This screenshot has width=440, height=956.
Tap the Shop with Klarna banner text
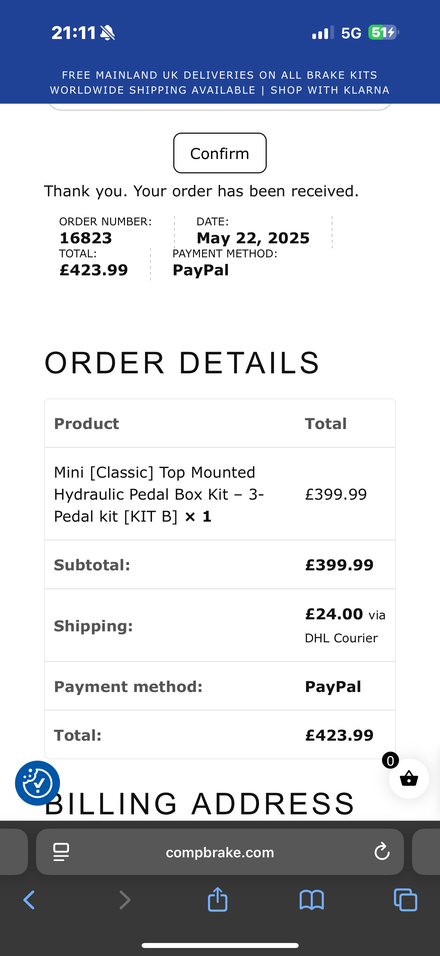coord(330,90)
